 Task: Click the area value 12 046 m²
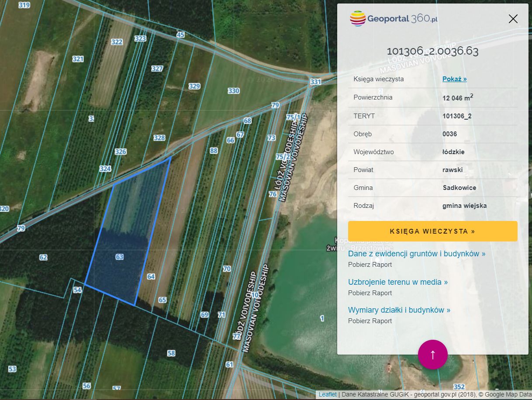click(458, 97)
